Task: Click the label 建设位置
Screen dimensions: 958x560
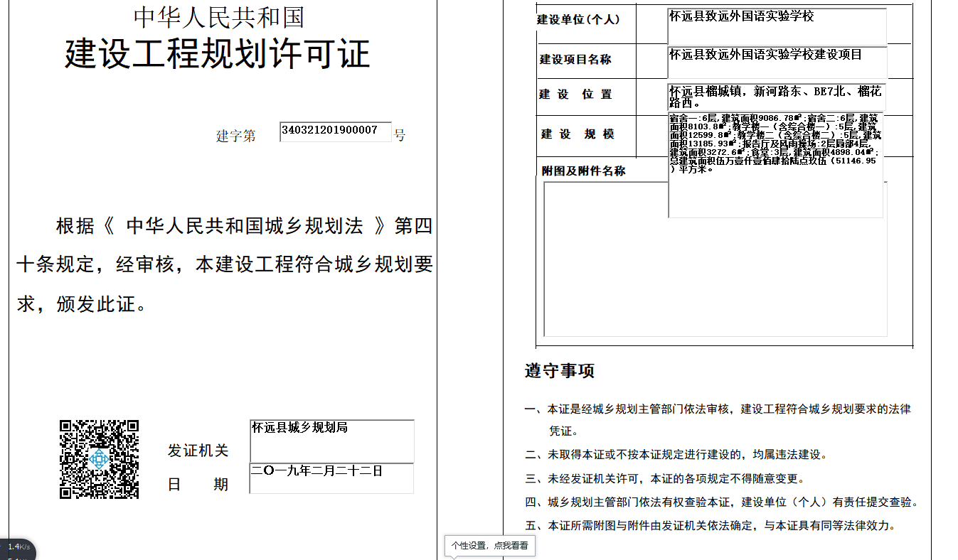Action: point(575,95)
